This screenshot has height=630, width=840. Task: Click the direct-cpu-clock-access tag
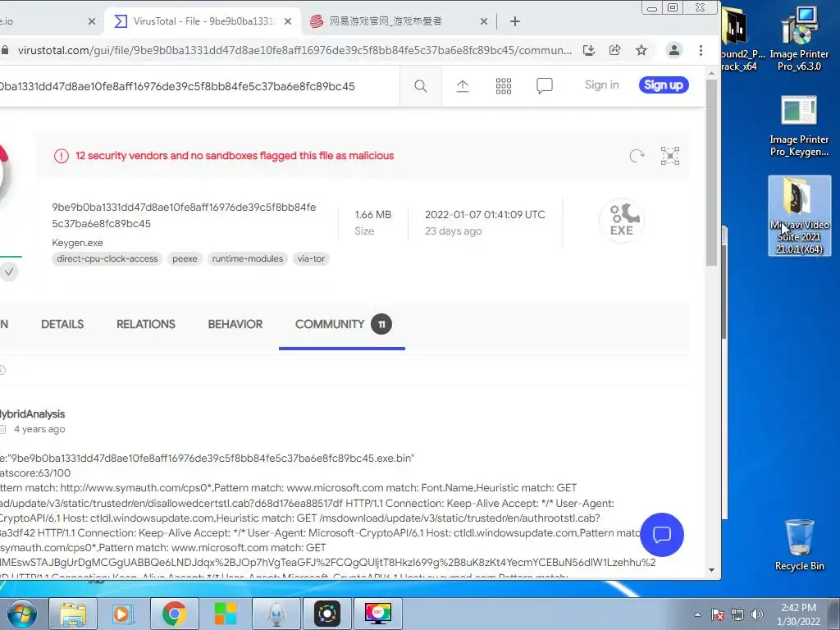107,258
